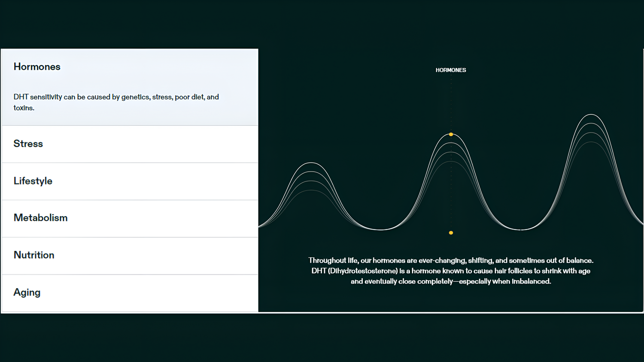Switch to the Nutrition section
Screen dimensions: 644x362
(x=34, y=255)
